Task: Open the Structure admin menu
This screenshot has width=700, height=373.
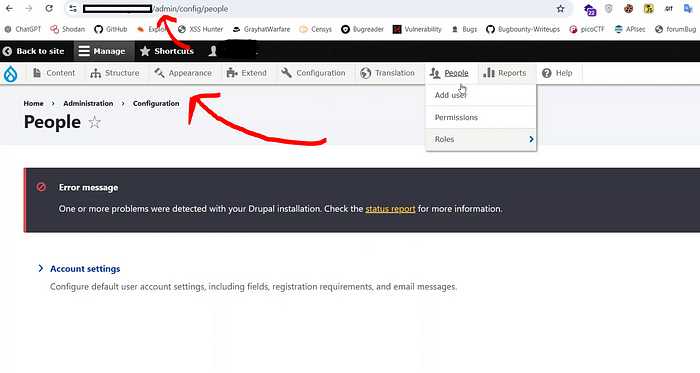Action: tap(115, 73)
